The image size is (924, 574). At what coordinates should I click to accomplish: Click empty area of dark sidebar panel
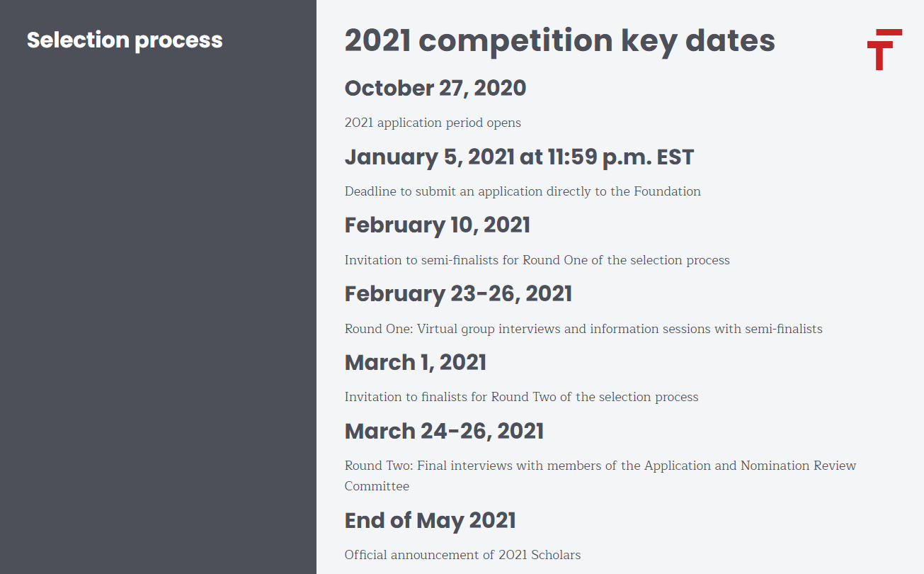[x=158, y=319]
